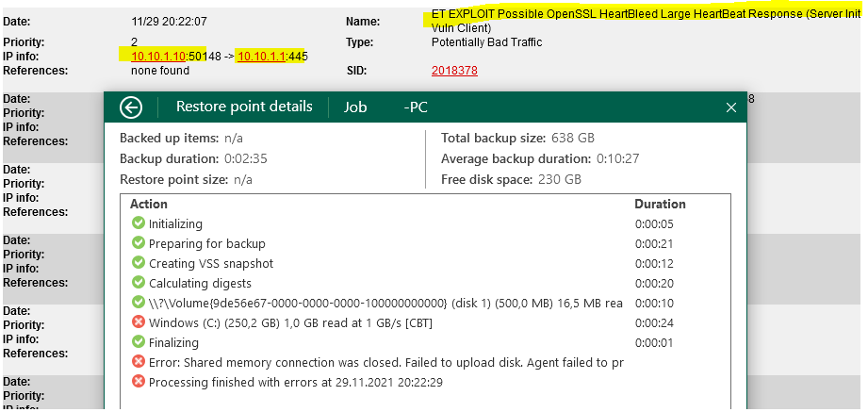Image resolution: width=868 pixels, height=412 pixels.
Task: Open the destination IP link 10.10.1.1
Action: point(261,57)
